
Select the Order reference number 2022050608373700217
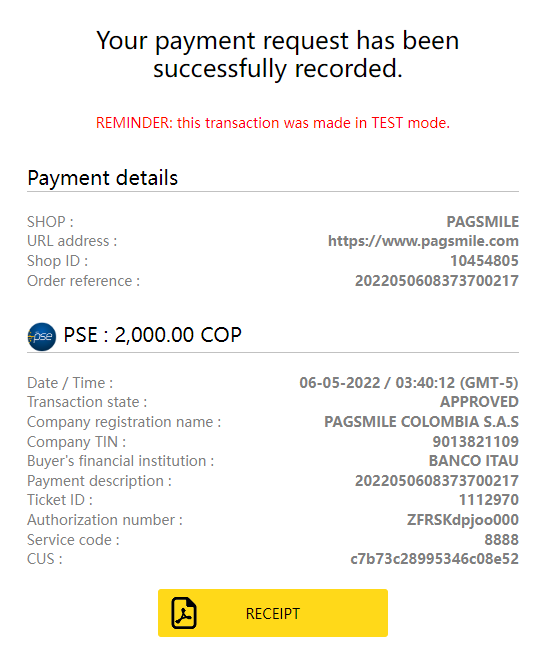pos(437,281)
